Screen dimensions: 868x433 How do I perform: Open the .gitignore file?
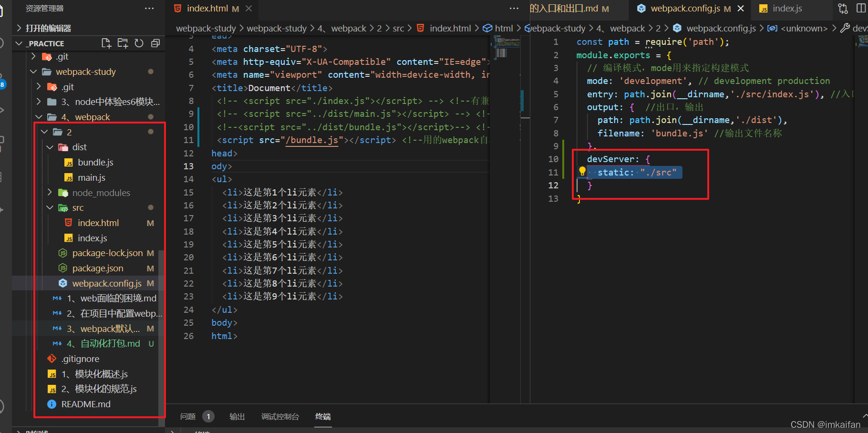point(80,359)
